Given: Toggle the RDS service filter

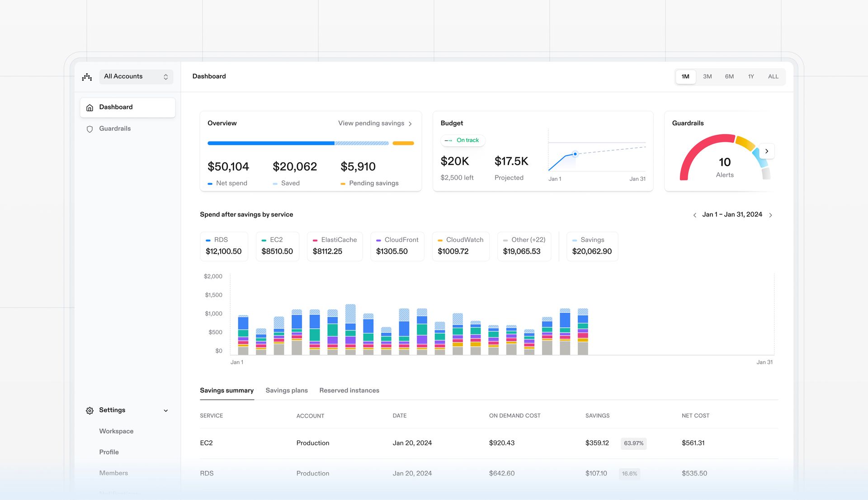Looking at the screenshot, I should (x=224, y=246).
